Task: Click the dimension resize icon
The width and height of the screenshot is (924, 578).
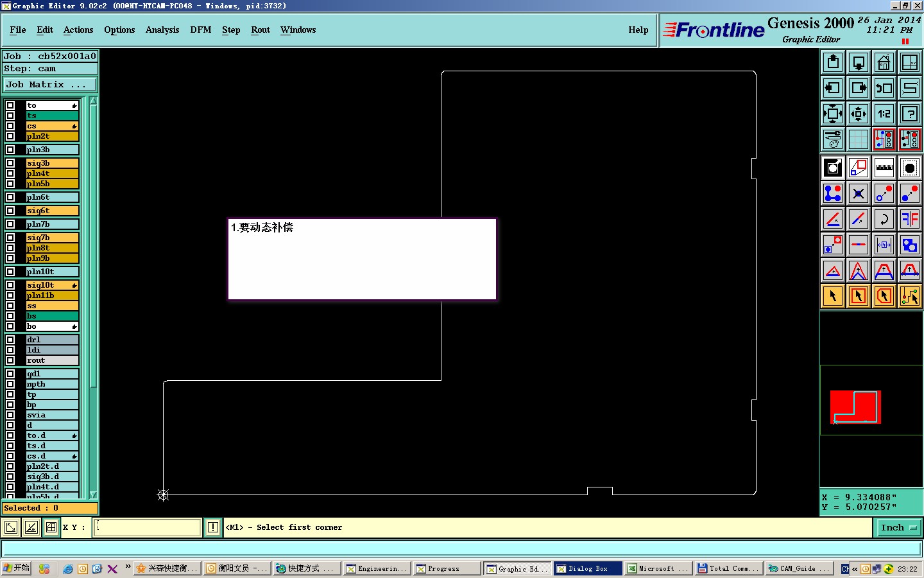Action: coord(884,245)
